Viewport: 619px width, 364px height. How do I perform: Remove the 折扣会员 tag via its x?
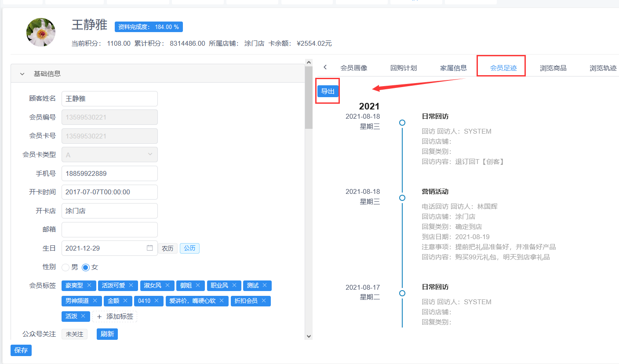coord(264,301)
